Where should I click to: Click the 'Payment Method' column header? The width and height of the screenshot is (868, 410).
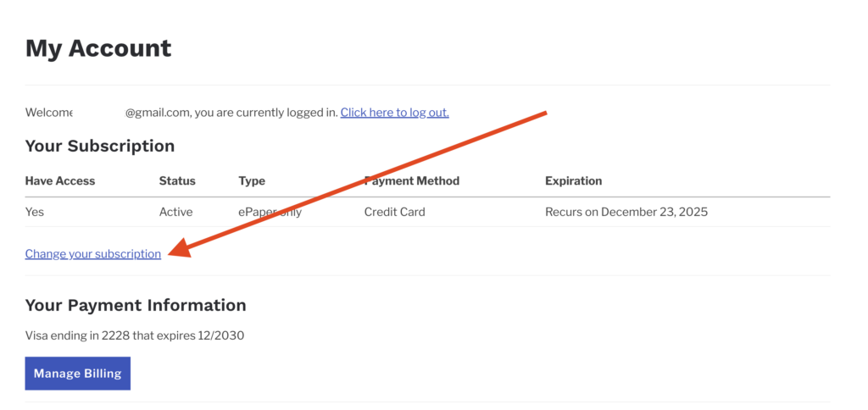click(x=412, y=181)
